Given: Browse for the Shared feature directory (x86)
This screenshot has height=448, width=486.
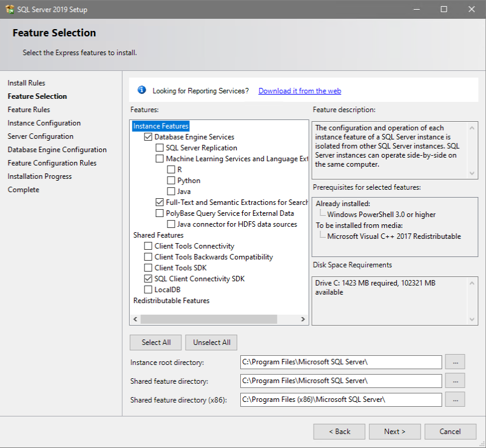Looking at the screenshot, I should (455, 400).
